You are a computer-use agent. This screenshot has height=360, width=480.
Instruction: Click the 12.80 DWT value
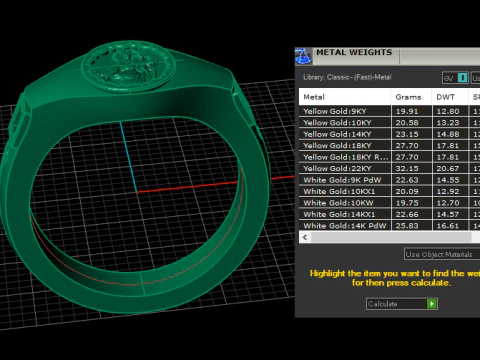tap(448, 111)
